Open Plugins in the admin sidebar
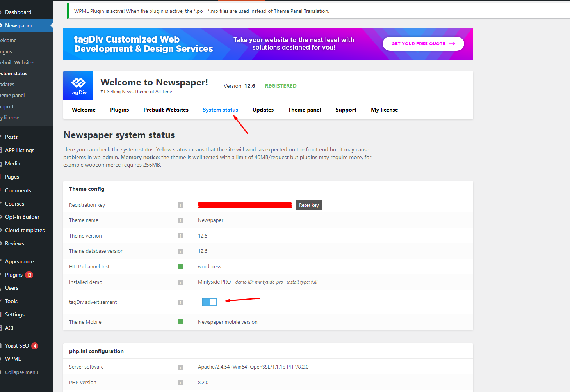This screenshot has height=392, width=570. 14,275
